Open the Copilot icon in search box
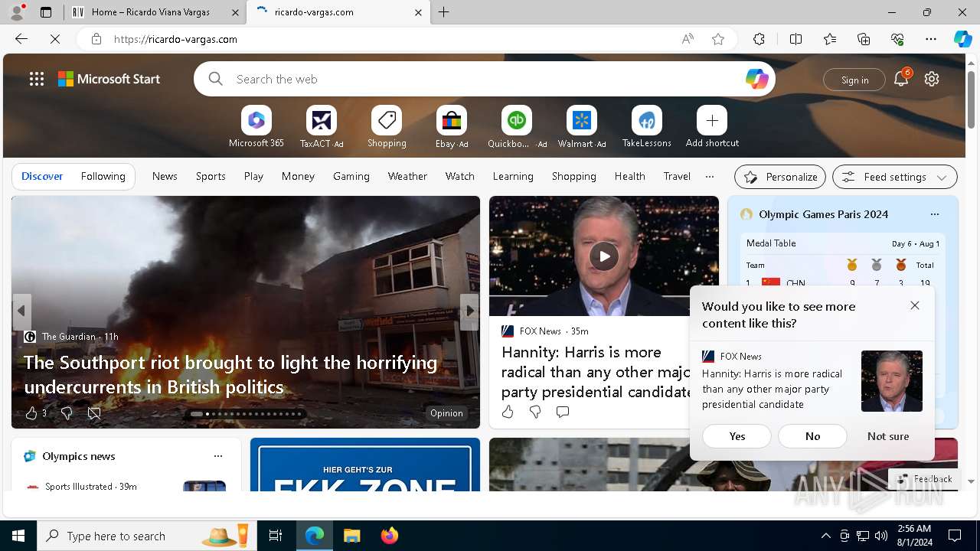This screenshot has height=551, width=980. [756, 79]
